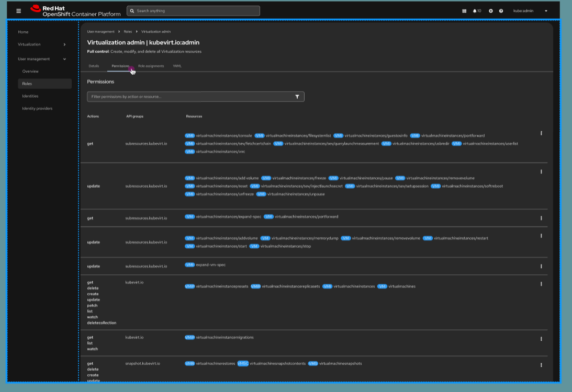Click snapshot.kubevirt.io API group text
This screenshot has height=392, width=572.
143,364
